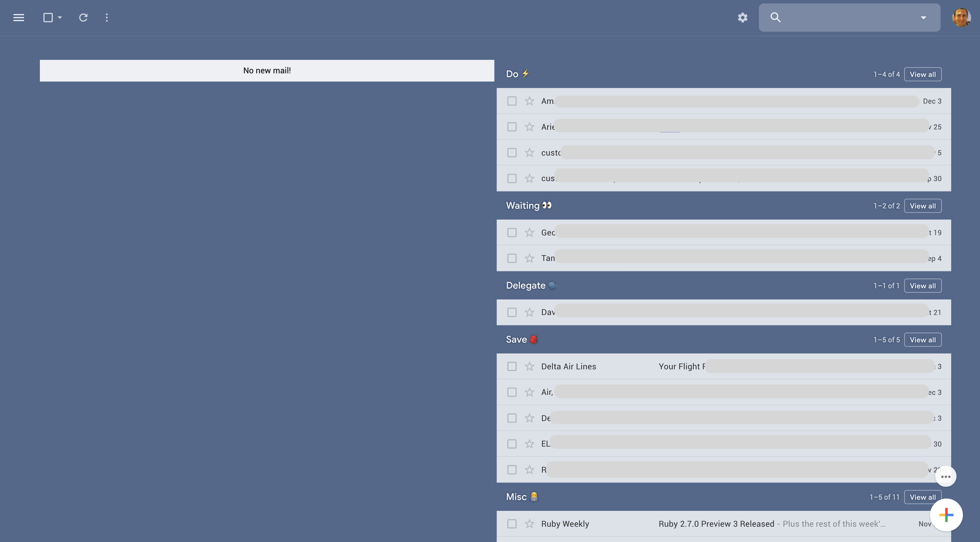Select the Ruby Weekly email checkbox
This screenshot has width=980, height=542.
[512, 524]
